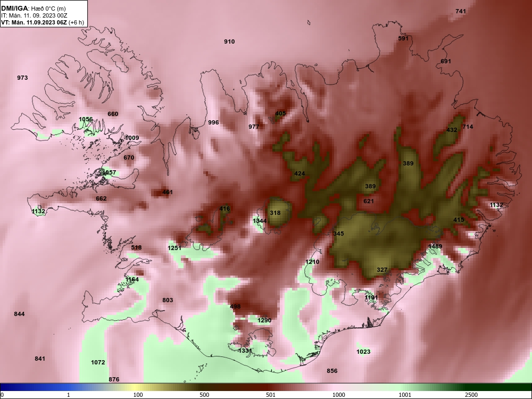This screenshot has width=532, height=399.
Task: Click the 1056 map value
Action: tap(86, 119)
